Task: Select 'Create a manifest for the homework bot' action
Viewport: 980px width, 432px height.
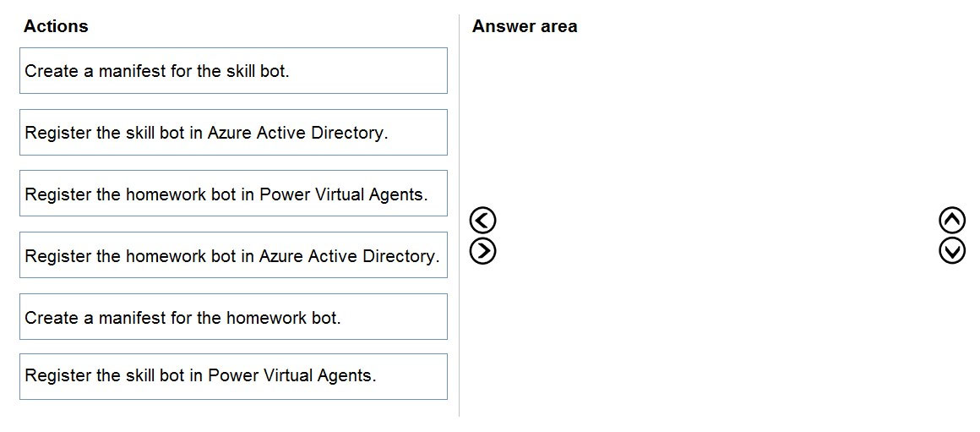Action: click(233, 317)
